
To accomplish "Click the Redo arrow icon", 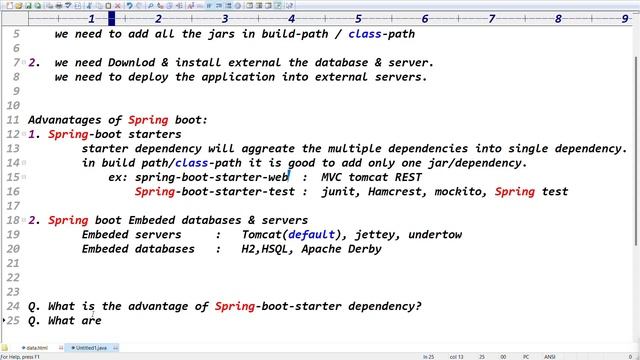I will (x=139, y=6).
